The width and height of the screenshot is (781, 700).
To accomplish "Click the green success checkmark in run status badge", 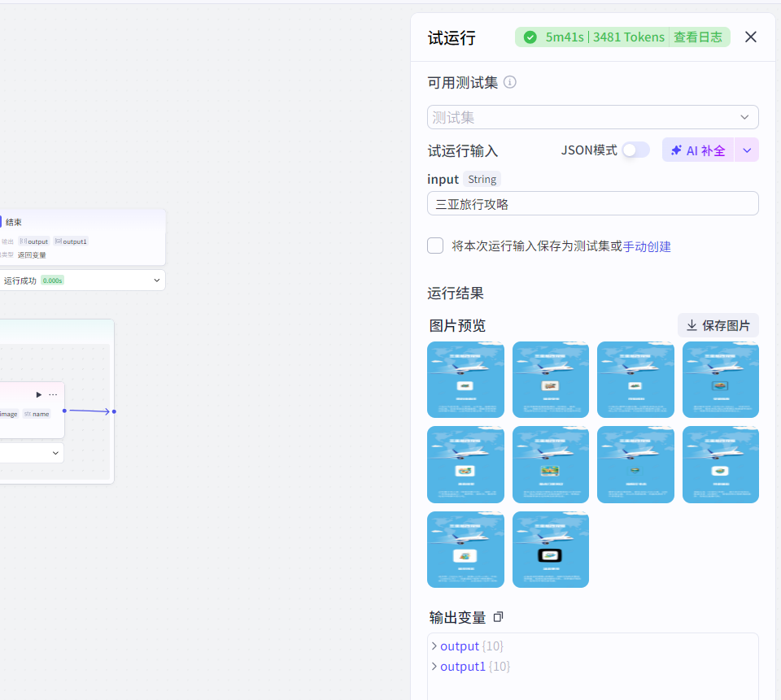I will coord(530,37).
